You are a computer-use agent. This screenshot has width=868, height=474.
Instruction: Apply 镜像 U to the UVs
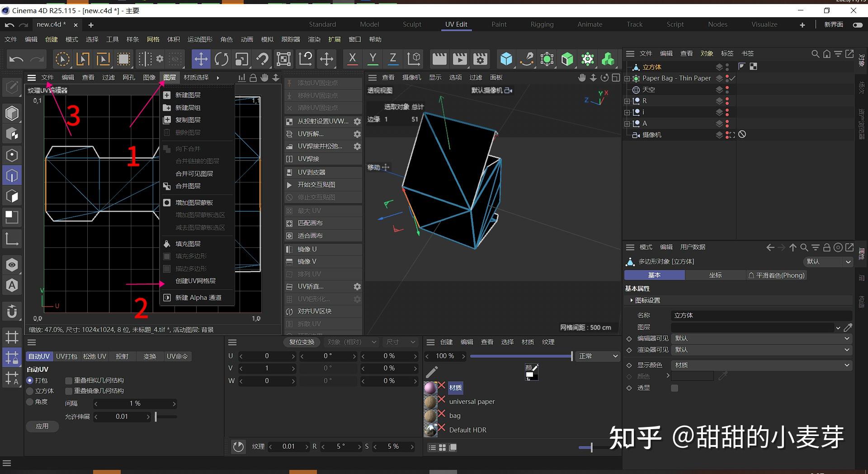(306, 249)
